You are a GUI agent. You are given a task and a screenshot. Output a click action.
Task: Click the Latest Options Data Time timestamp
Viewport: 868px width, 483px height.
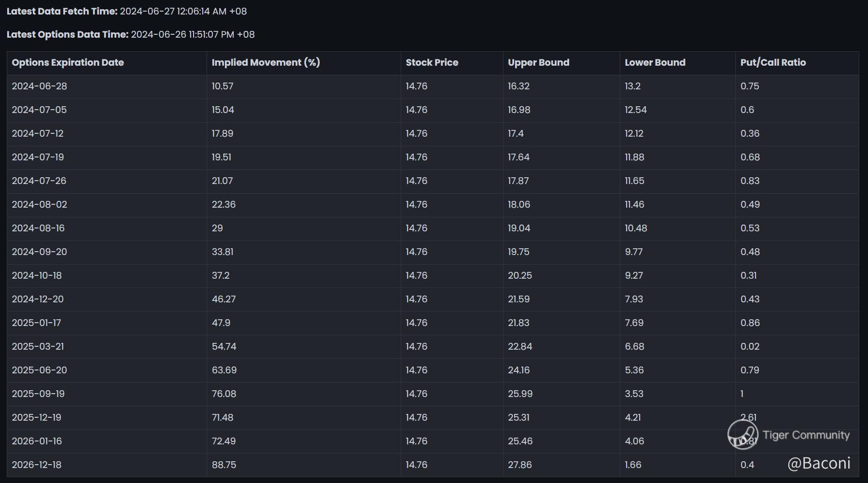point(193,35)
